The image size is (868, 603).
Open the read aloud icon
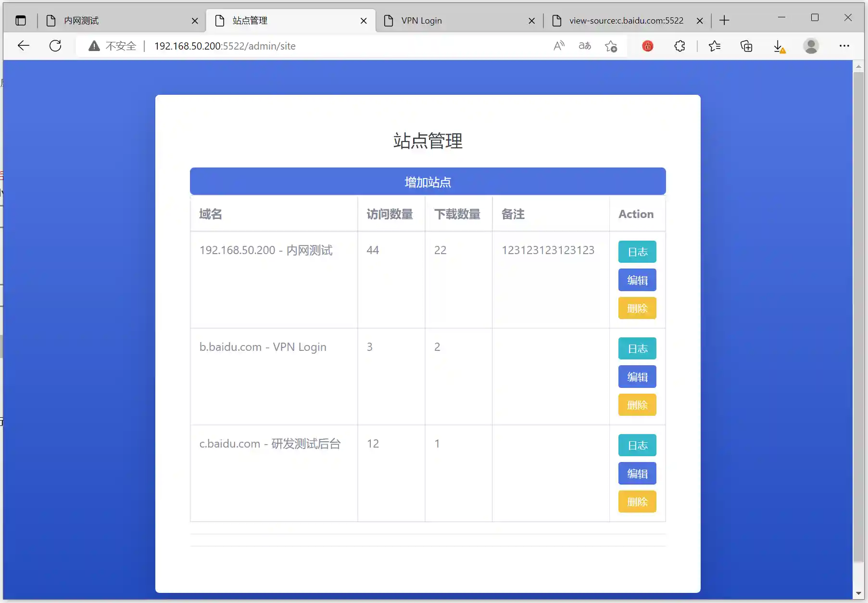[559, 46]
